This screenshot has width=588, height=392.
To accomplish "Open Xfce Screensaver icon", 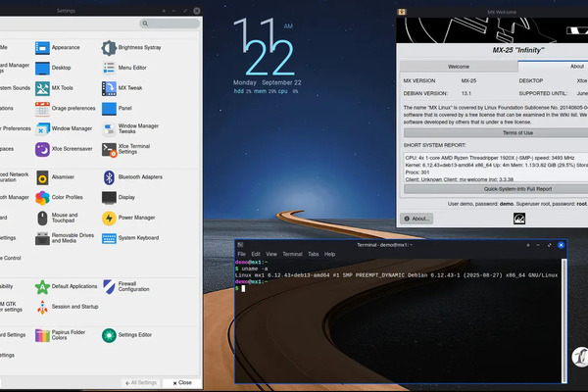I will (42, 149).
